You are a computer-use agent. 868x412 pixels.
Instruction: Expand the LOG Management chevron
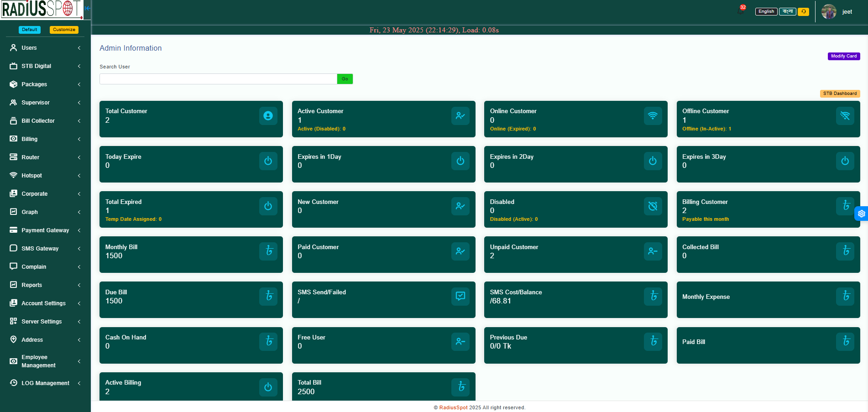[79, 383]
